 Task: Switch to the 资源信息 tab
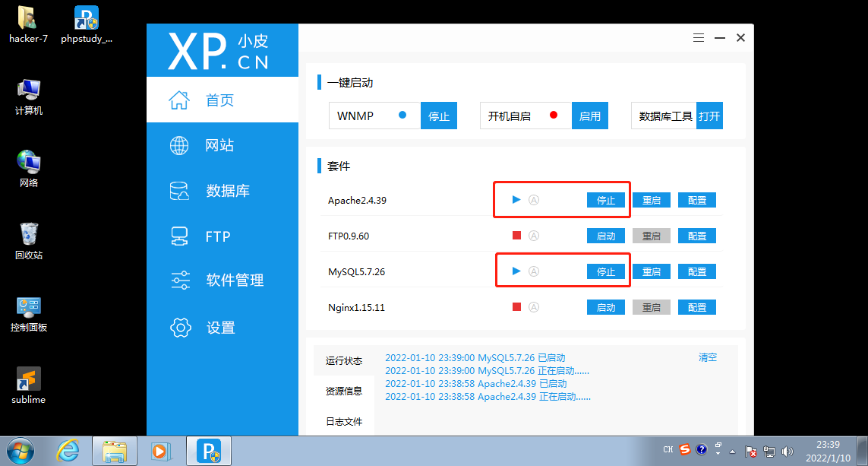tap(344, 392)
